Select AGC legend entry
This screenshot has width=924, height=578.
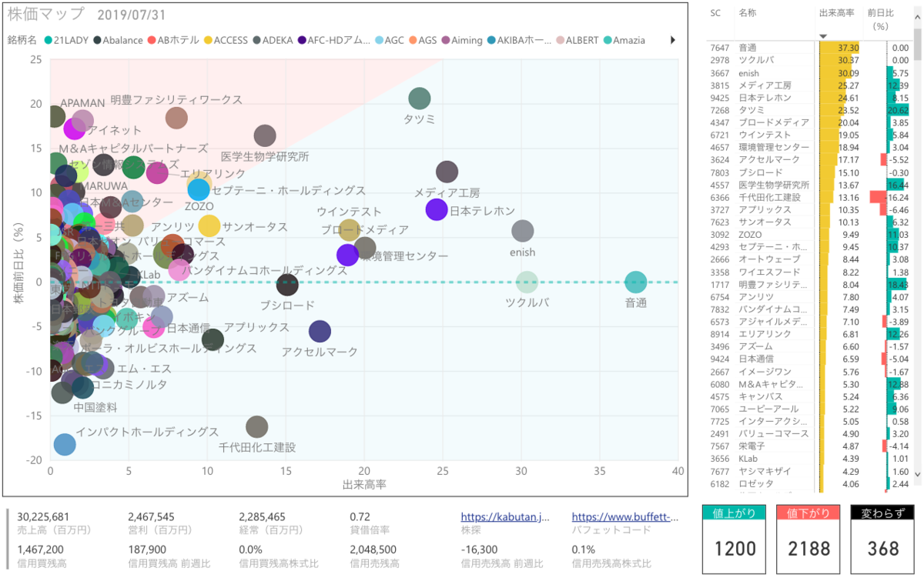[x=388, y=40]
